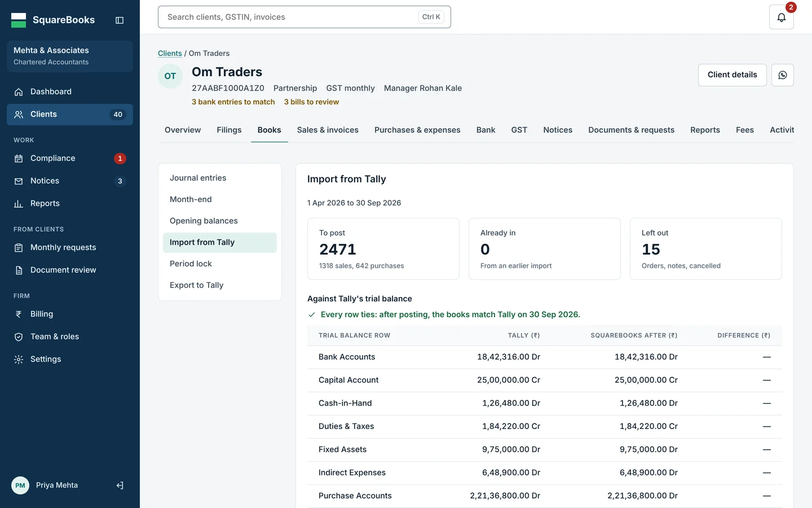Switch to the Filings tab
Image resolution: width=812 pixels, height=508 pixels.
click(x=229, y=130)
